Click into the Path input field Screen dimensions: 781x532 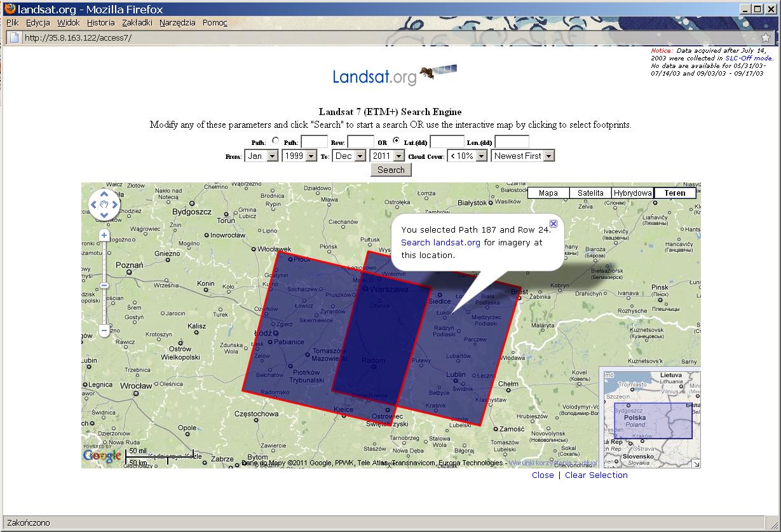click(314, 142)
